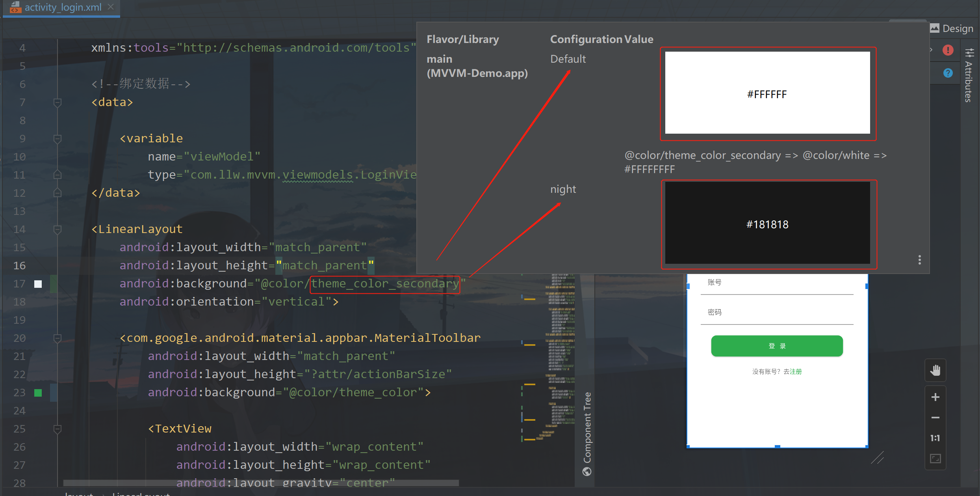This screenshot has width=980, height=496.
Task: Select the activity_login.xml file tab
Action: tap(61, 7)
